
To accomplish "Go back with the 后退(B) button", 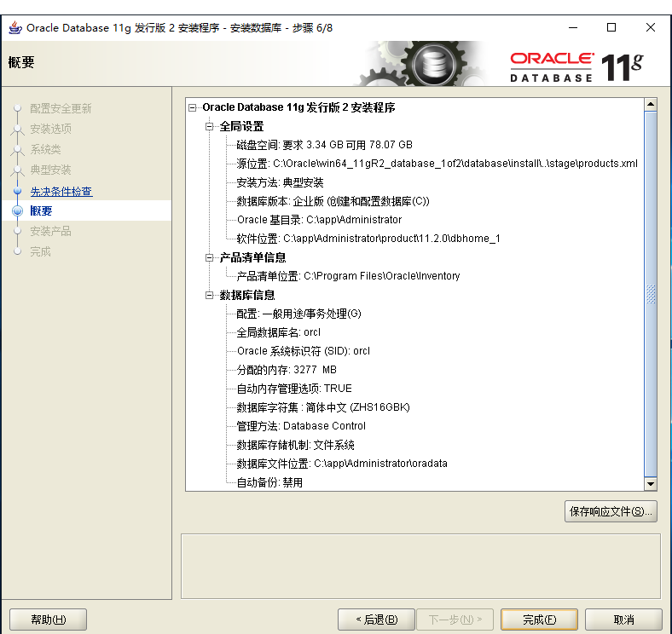I will point(376,620).
